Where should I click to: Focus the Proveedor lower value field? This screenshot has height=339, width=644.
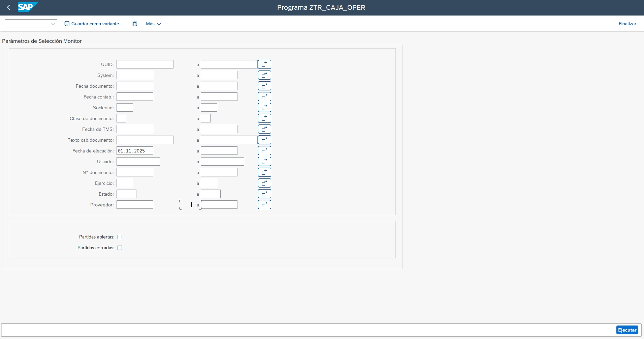click(x=135, y=205)
